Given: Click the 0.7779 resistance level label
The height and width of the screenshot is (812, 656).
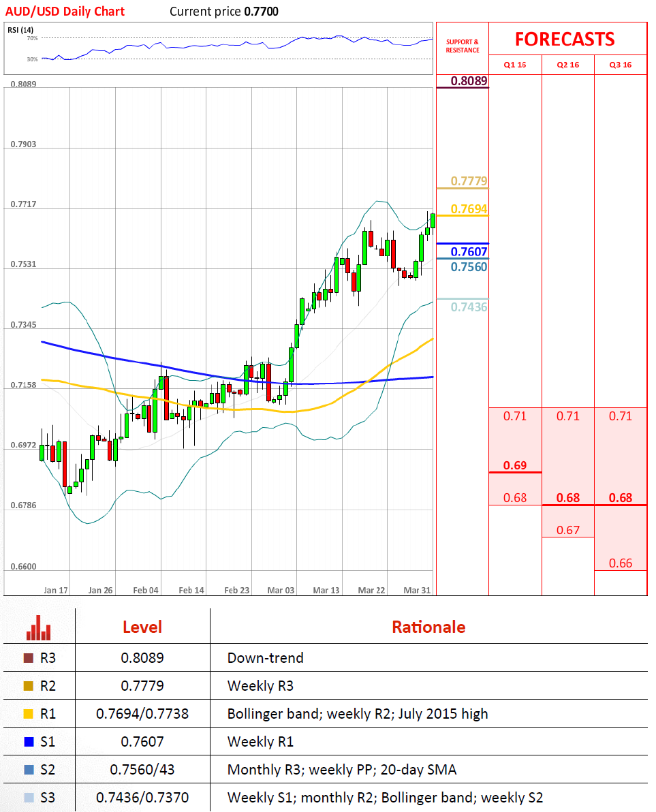Looking at the screenshot, I should (469, 181).
